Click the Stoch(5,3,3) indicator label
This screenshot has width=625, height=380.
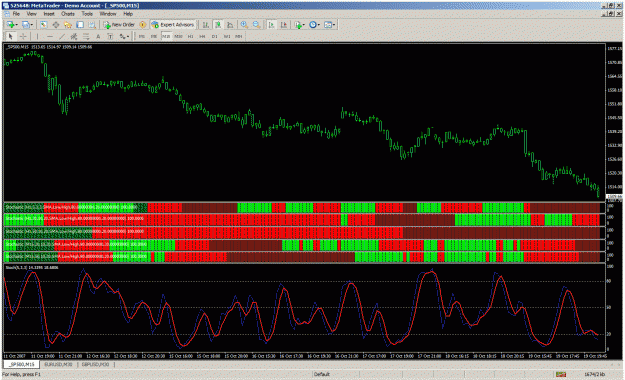click(31, 267)
